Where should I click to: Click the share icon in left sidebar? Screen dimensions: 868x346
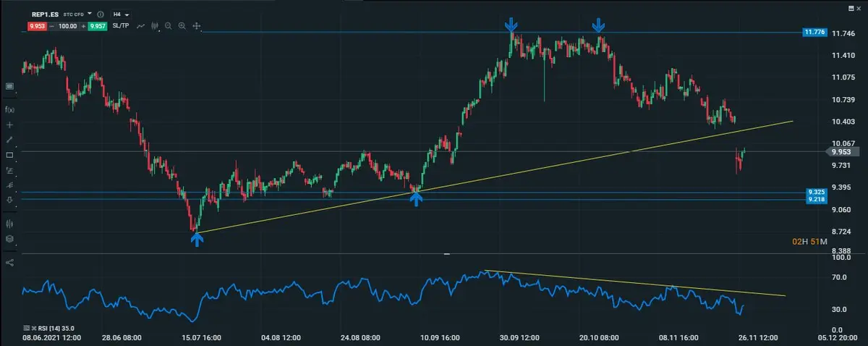click(9, 262)
